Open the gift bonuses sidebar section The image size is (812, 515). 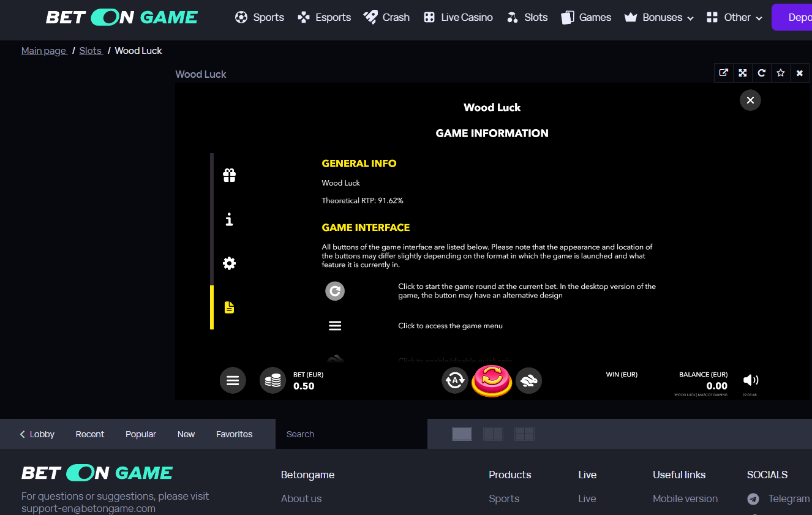pyautogui.click(x=229, y=175)
